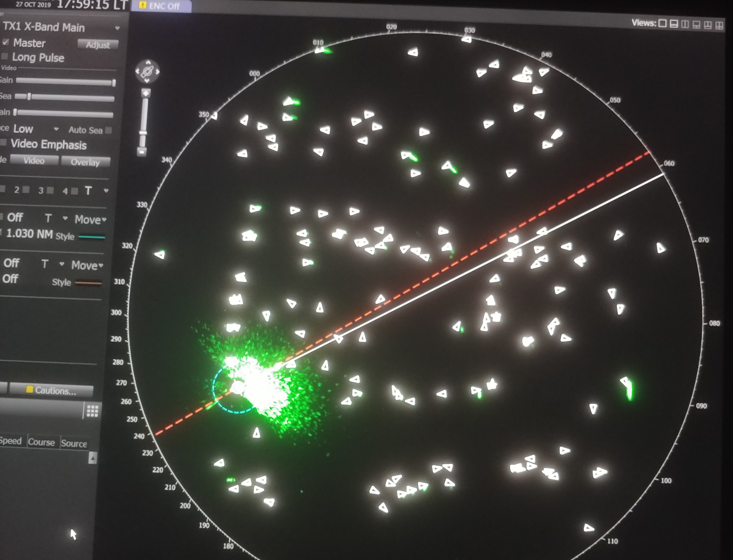The height and width of the screenshot is (560, 733).
Task: Select the four-pane grid view icon
Action: 719,25
